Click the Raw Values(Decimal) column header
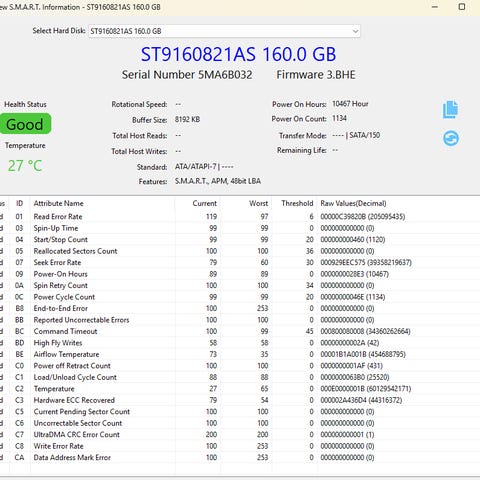 click(x=353, y=203)
